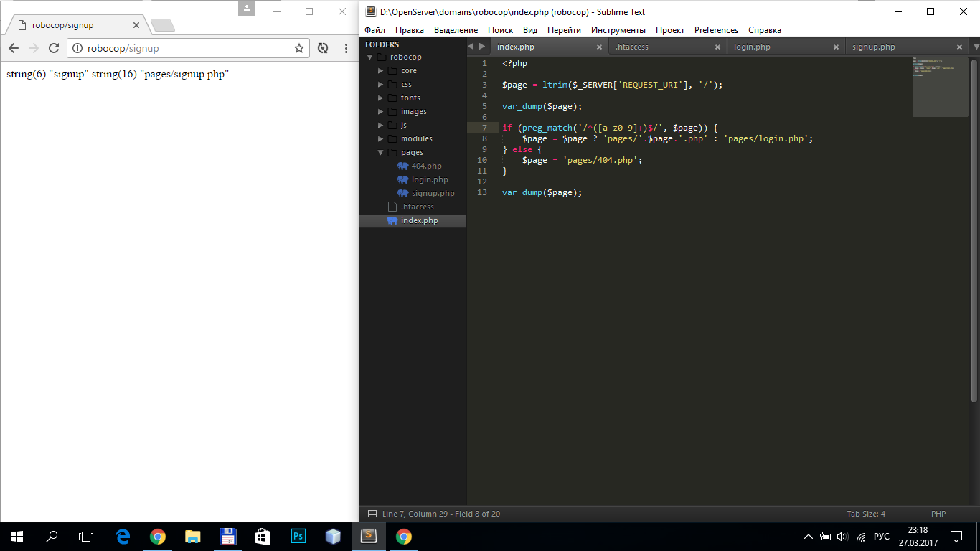Open the Preferences menu
The width and height of the screenshot is (980, 551).
pos(716,30)
